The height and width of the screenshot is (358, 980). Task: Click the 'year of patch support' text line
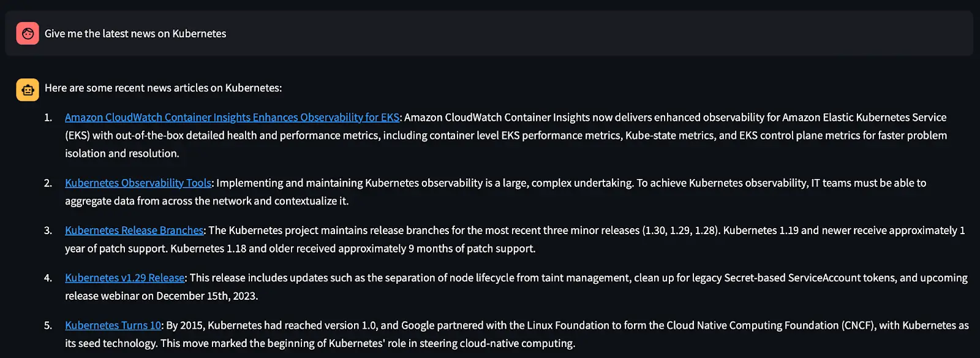pyautogui.click(x=300, y=248)
